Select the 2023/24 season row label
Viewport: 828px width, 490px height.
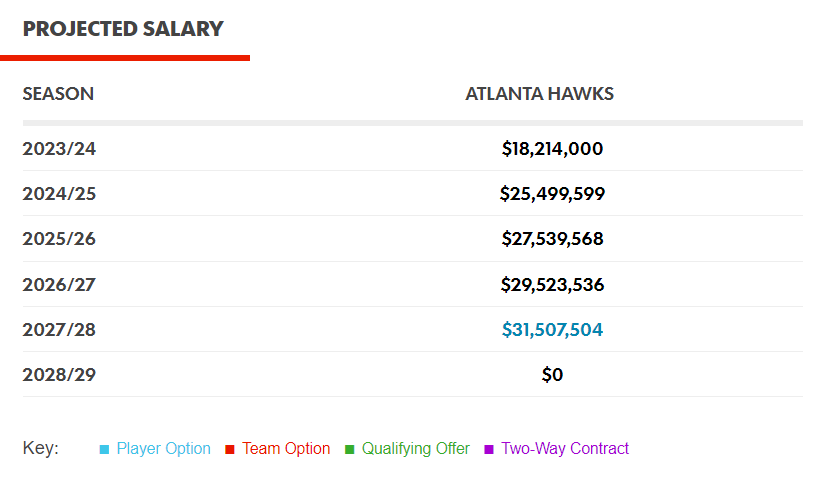[59, 149]
